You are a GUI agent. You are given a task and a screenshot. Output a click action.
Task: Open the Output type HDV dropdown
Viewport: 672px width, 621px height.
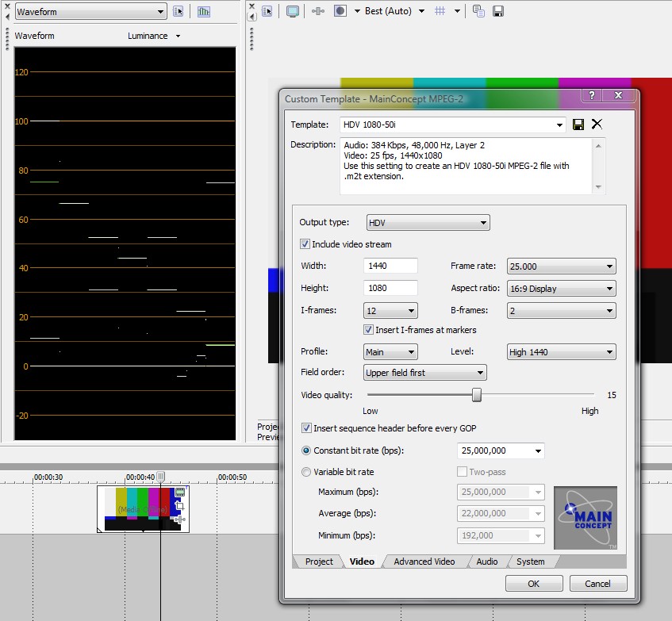[x=428, y=223]
